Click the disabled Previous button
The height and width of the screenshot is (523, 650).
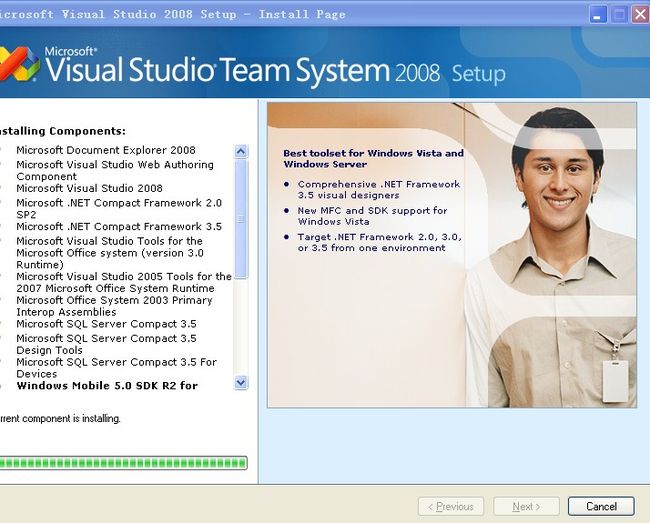[451, 506]
